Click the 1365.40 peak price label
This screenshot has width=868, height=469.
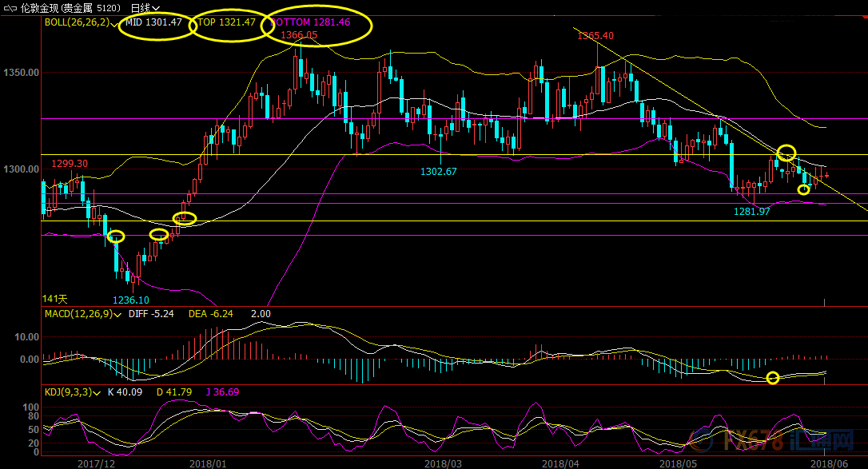click(x=595, y=36)
